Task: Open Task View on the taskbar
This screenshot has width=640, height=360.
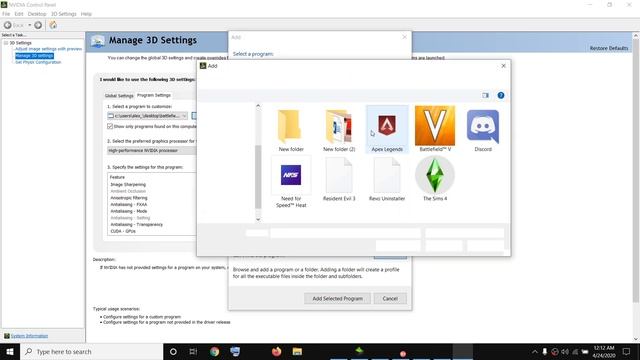Action: pyautogui.click(x=193, y=351)
